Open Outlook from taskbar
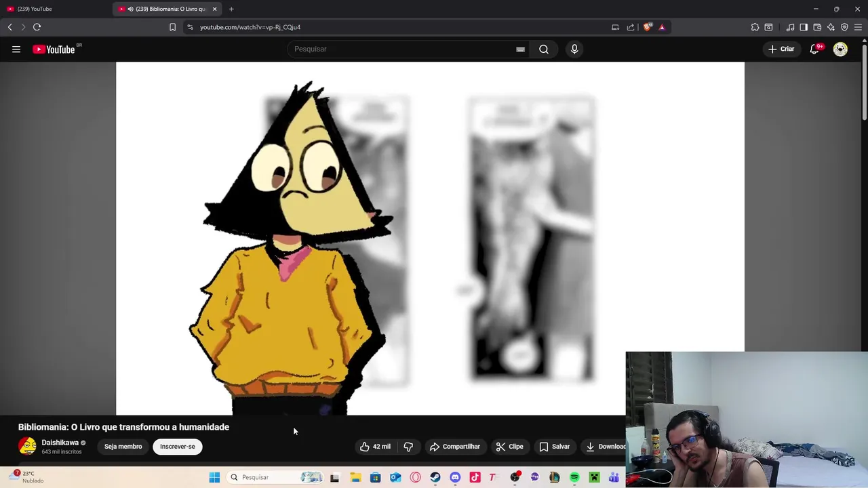The height and width of the screenshot is (488, 868). (395, 478)
